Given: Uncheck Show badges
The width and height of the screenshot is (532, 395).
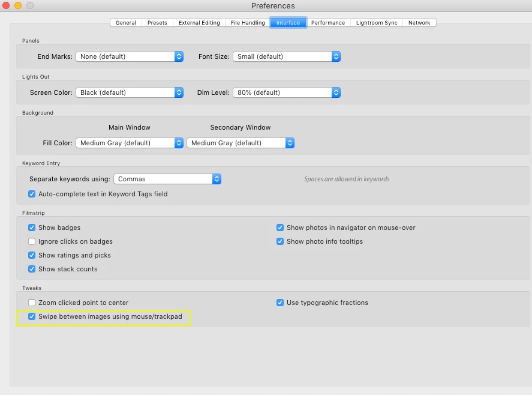Looking at the screenshot, I should coord(32,228).
